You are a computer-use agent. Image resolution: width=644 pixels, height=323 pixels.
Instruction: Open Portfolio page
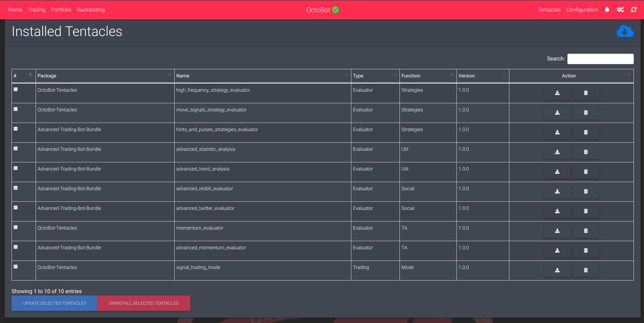(61, 10)
